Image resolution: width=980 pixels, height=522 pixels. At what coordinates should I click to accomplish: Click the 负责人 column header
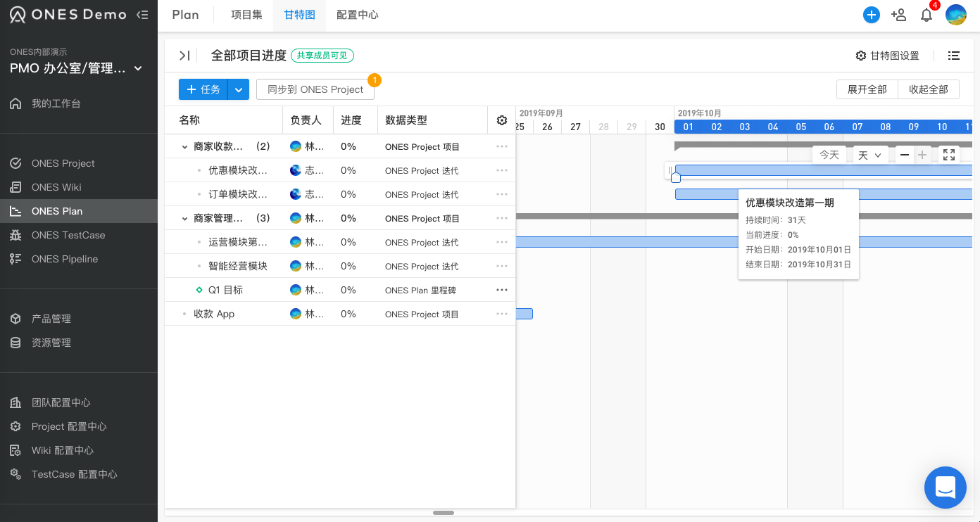306,120
